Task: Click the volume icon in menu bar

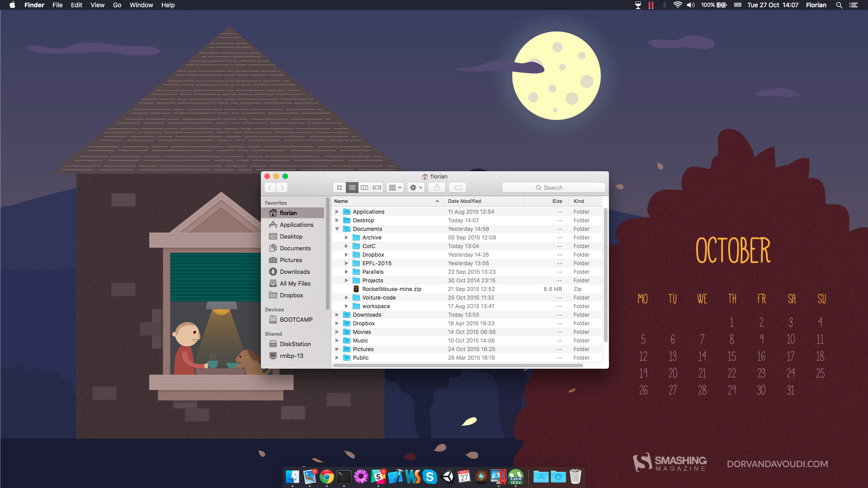Action: click(x=690, y=5)
